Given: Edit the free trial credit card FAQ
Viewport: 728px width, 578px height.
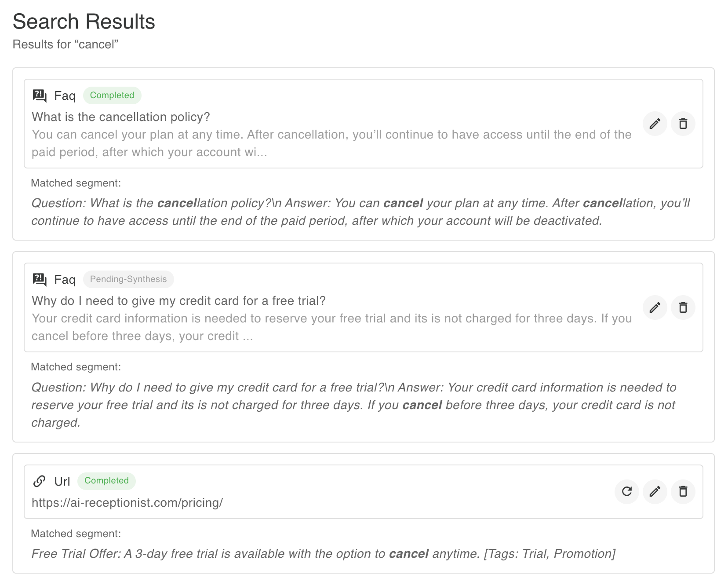Looking at the screenshot, I should (x=655, y=307).
